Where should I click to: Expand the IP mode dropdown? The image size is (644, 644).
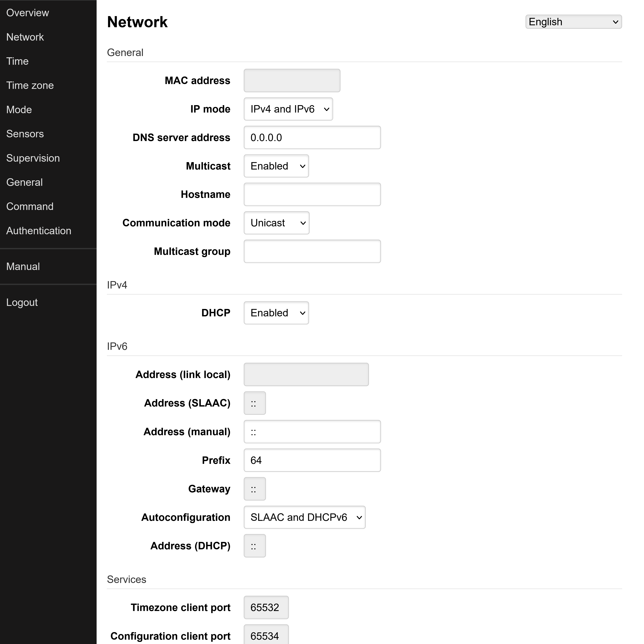pyautogui.click(x=288, y=109)
